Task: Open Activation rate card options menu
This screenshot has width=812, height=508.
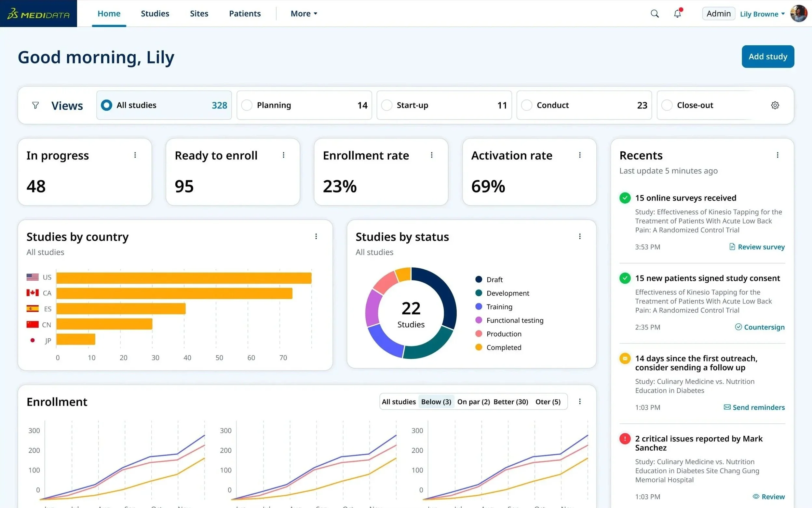Action: [580, 155]
